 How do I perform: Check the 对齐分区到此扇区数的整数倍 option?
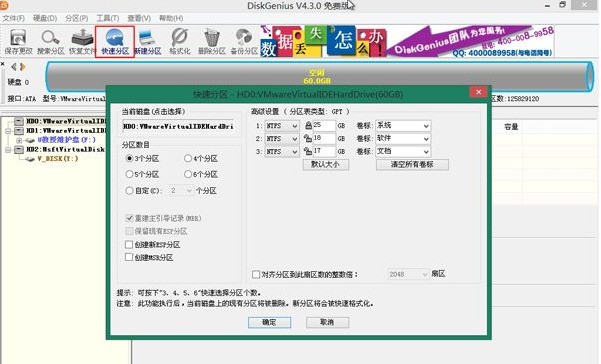point(256,274)
